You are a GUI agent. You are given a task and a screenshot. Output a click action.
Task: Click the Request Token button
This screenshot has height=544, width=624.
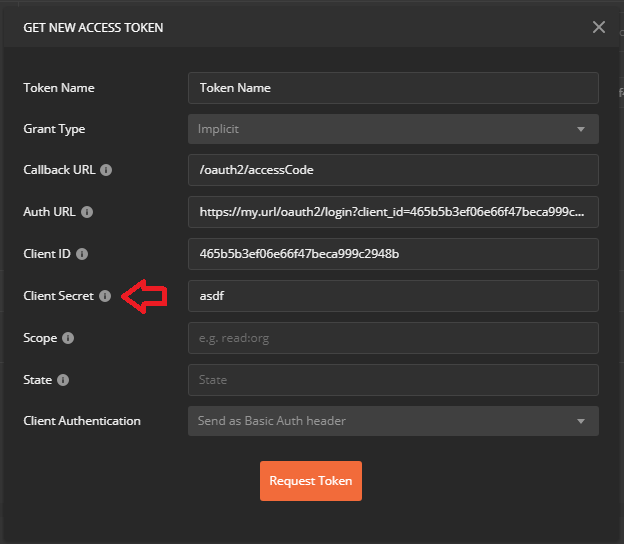(311, 481)
